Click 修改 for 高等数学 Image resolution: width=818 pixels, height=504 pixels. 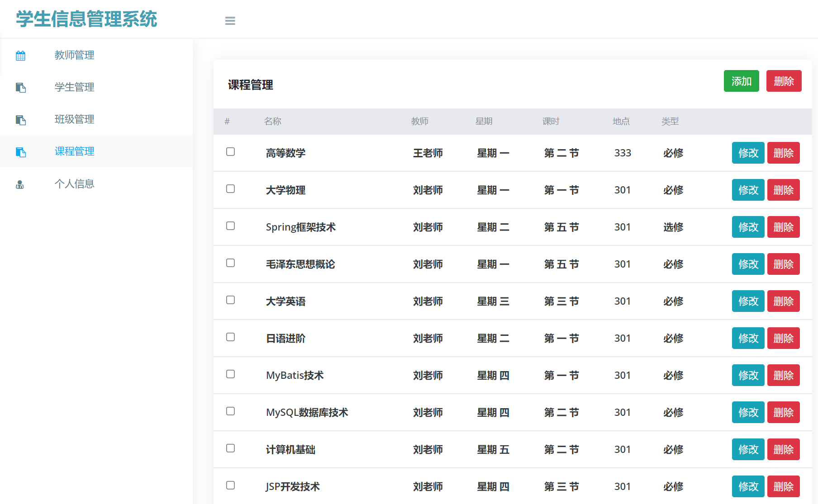click(x=748, y=153)
